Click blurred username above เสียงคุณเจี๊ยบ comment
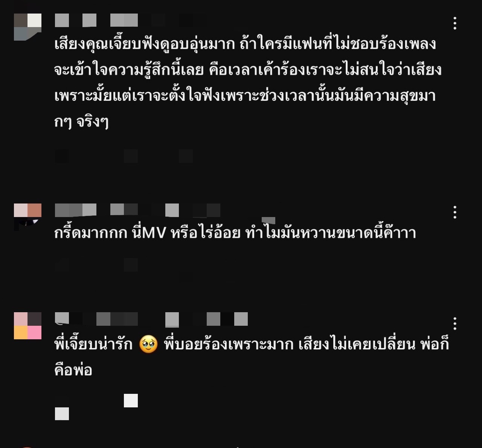Viewport: 482px width, 448px height. (131, 20)
